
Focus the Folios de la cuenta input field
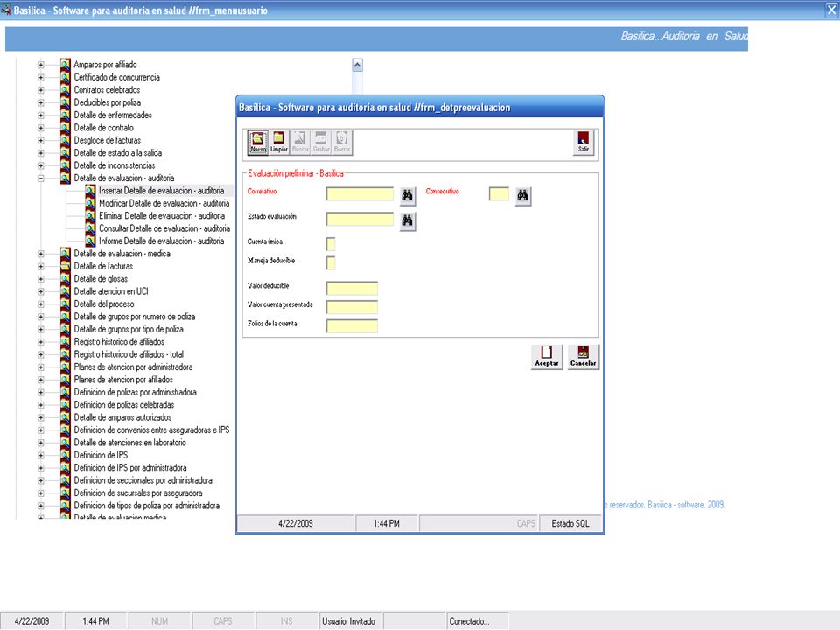[352, 325]
